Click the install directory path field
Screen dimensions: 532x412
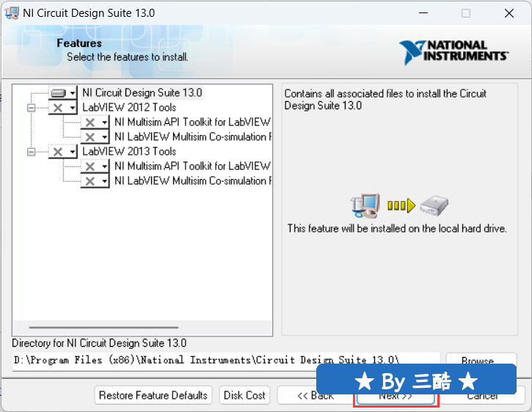click(x=226, y=361)
